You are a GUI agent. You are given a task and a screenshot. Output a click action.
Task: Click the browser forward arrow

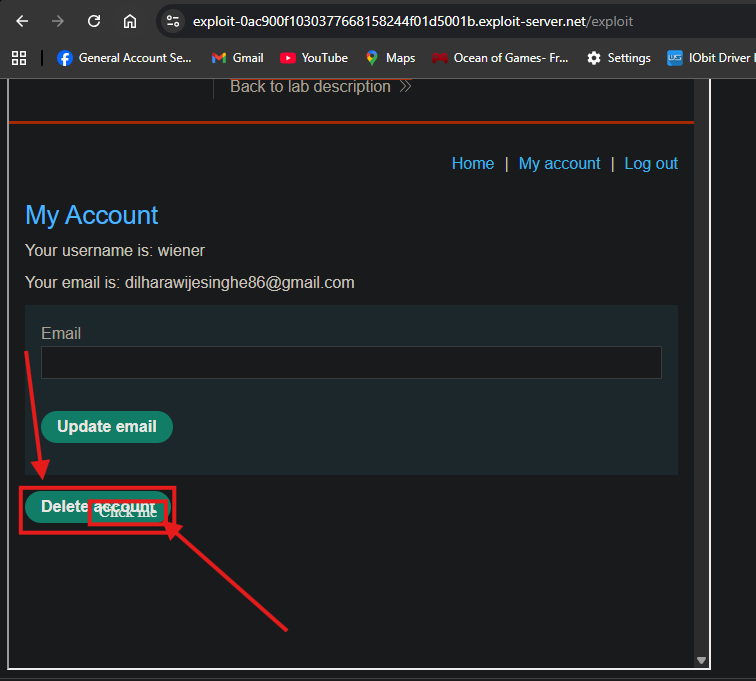58,21
